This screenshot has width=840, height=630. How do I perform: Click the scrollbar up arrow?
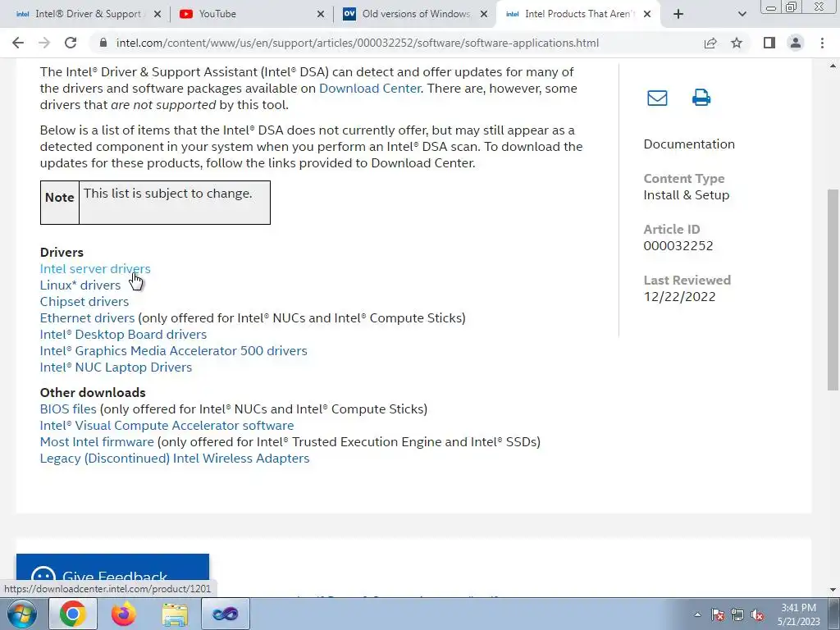[x=833, y=66]
